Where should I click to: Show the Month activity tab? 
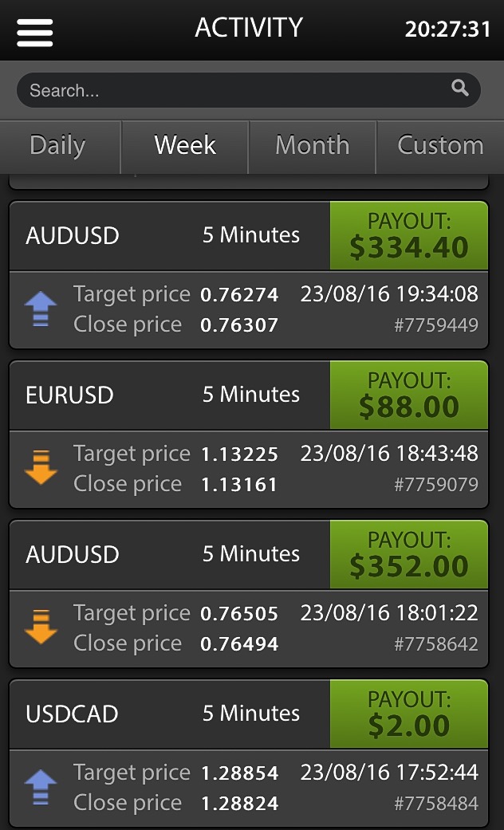[x=312, y=146]
